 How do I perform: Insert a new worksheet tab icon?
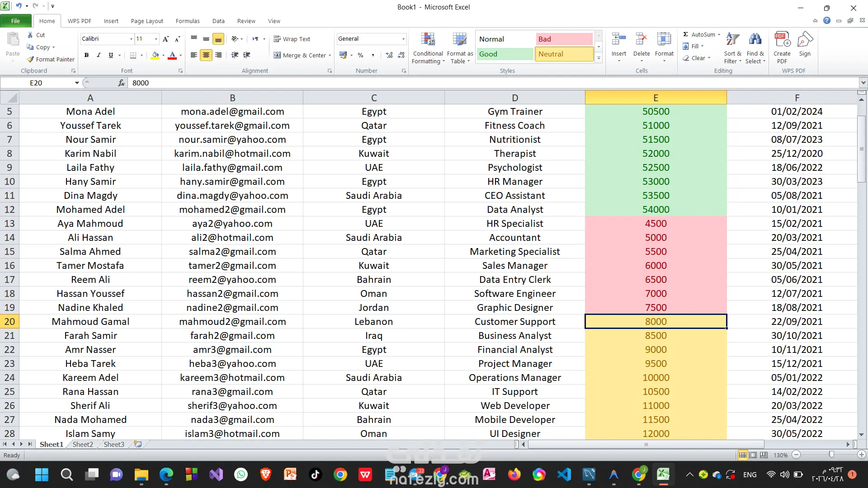pyautogui.click(x=138, y=444)
